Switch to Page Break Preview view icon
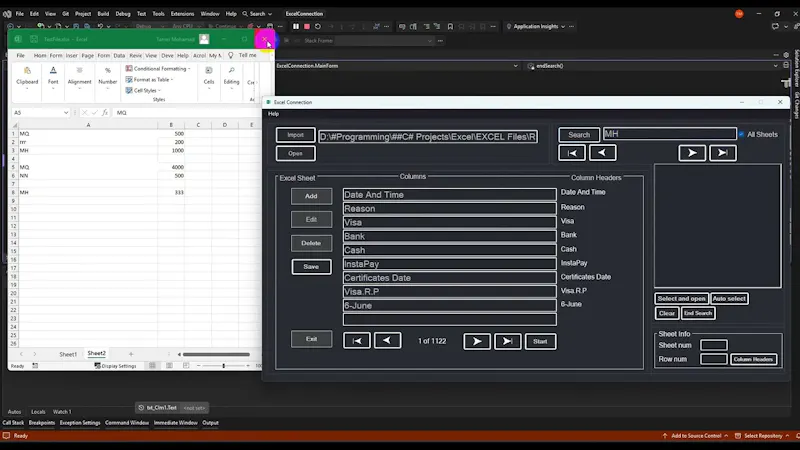 tap(186, 366)
